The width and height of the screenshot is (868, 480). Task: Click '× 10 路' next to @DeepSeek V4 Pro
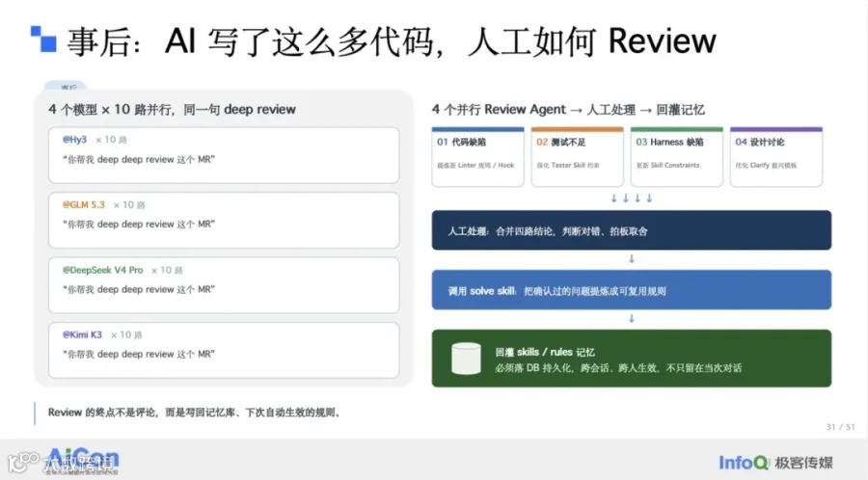[167, 271]
